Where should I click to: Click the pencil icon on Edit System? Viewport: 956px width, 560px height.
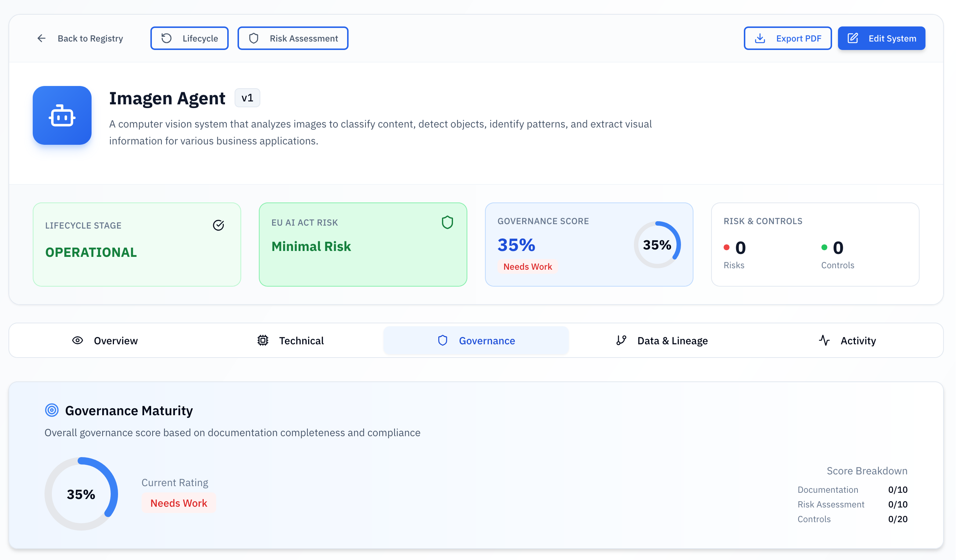pyautogui.click(x=853, y=38)
